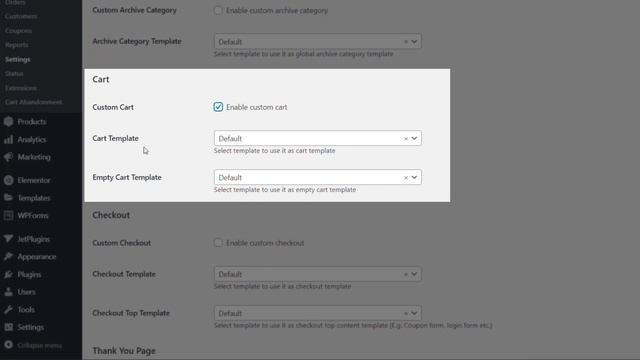Open the Checkout Template dropdown
This screenshot has height=360, width=640.
pos(318,274)
